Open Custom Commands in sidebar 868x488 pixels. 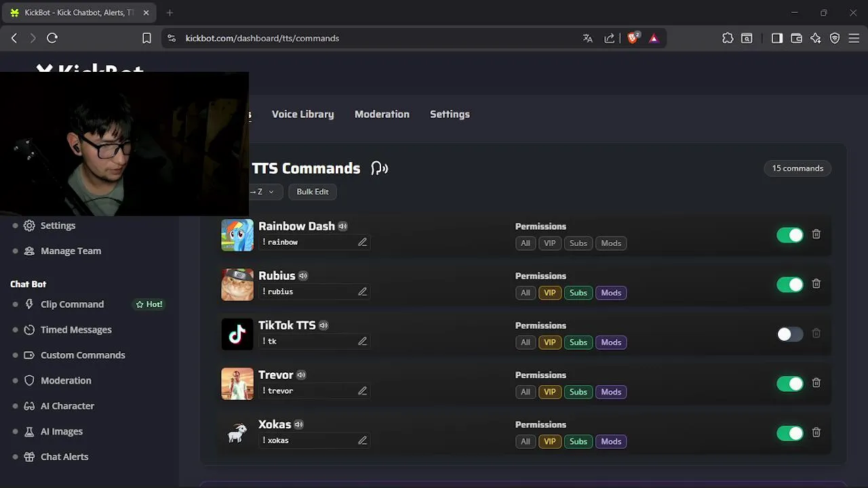[83, 355]
